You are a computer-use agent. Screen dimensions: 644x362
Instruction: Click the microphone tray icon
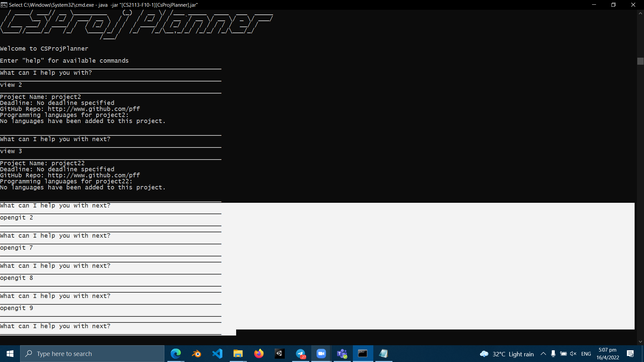pos(553,354)
